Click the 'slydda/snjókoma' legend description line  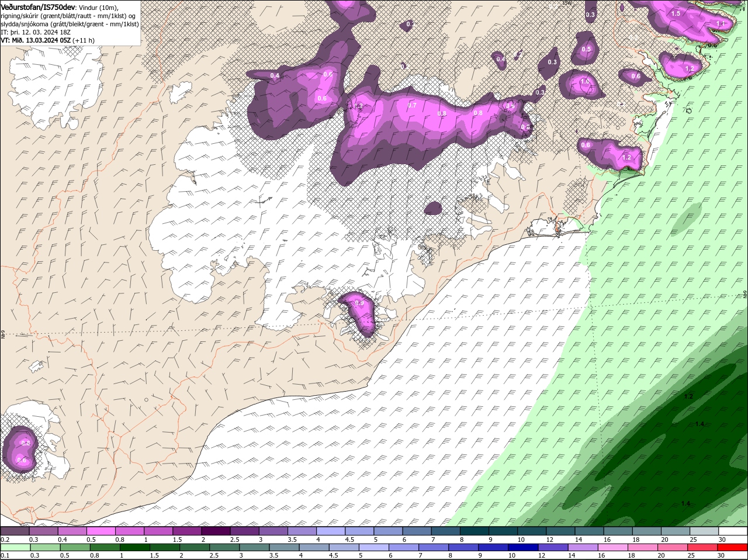[70, 24]
